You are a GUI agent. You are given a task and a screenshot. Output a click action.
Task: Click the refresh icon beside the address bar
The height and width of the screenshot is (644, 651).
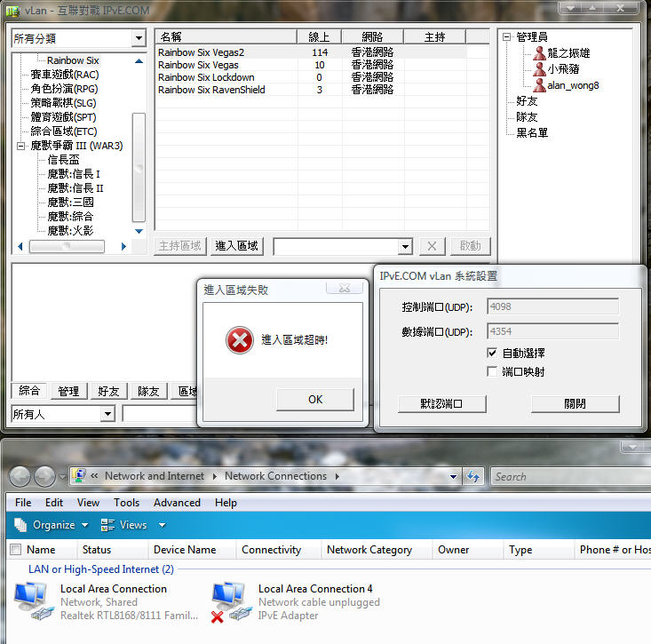click(x=472, y=476)
